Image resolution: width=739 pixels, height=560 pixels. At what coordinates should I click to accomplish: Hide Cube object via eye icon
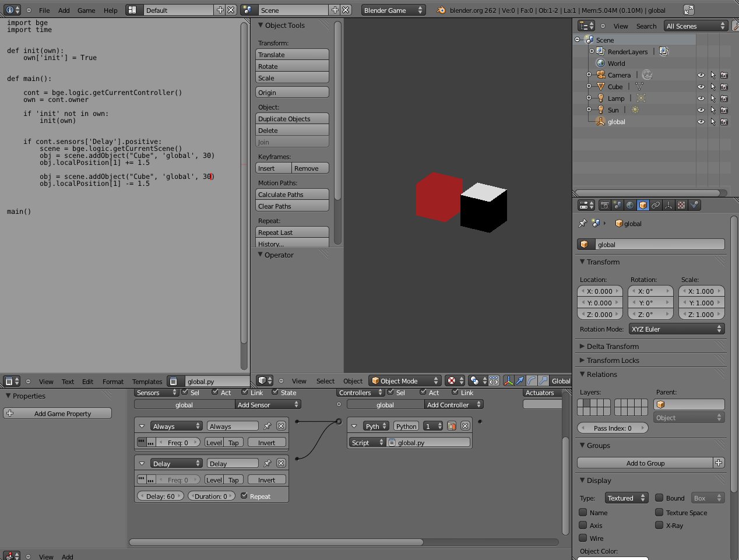click(x=701, y=87)
